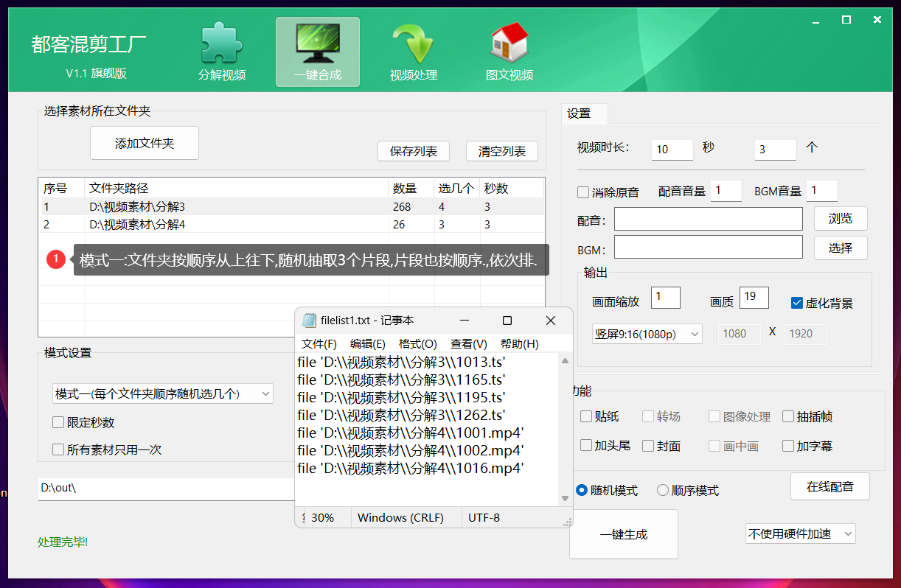
Task: Click the 一键生成 button
Action: [624, 534]
